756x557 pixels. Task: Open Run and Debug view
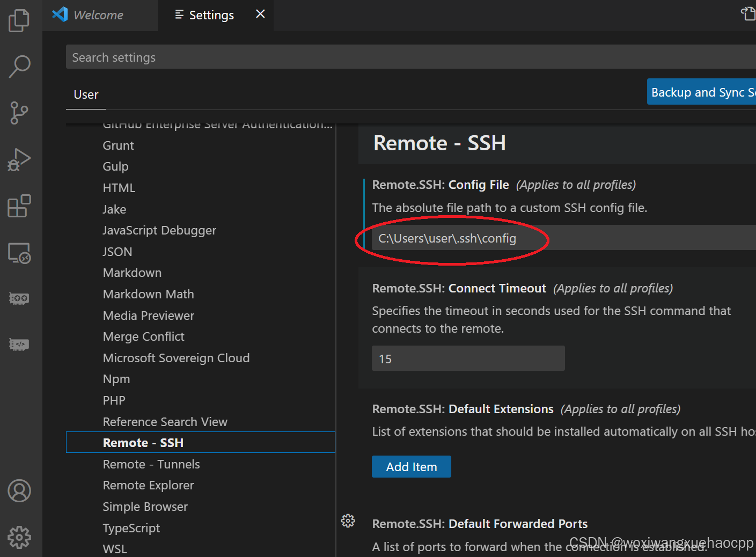pos(19,159)
